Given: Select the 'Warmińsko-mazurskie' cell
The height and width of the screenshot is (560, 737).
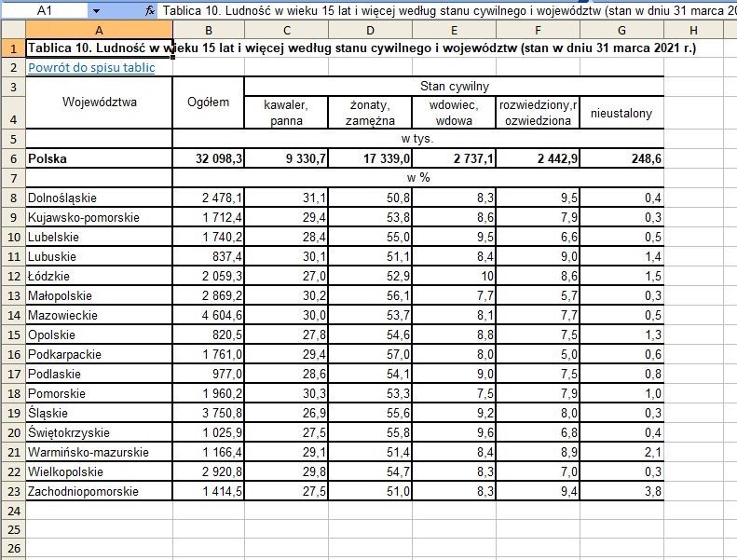Looking at the screenshot, I should point(99,452).
